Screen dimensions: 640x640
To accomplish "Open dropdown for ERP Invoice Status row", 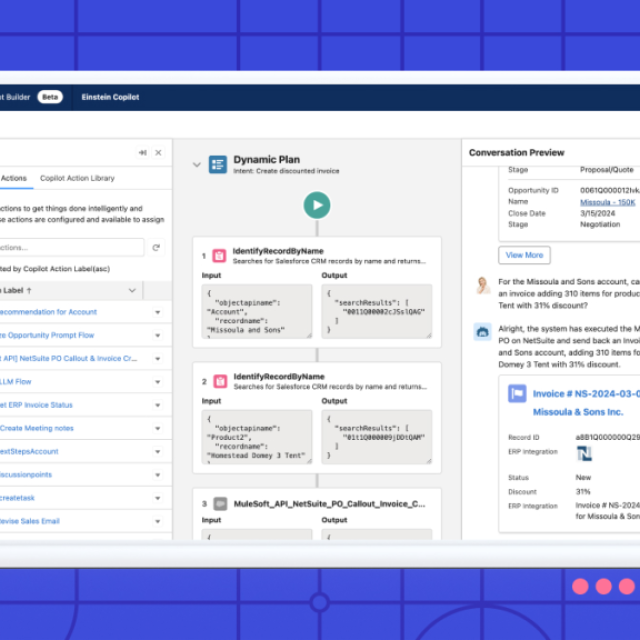I will tap(158, 405).
